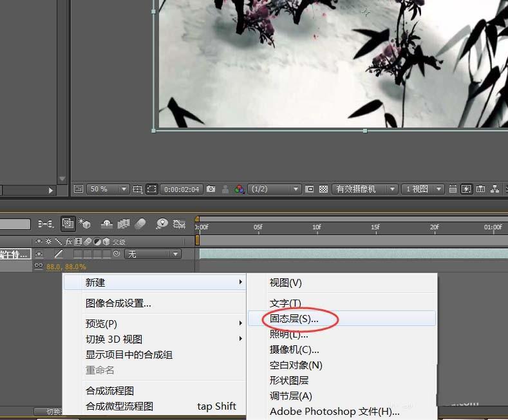Image resolution: width=508 pixels, height=420 pixels.
Task: Click the parent pick whip spiral icon
Action: [x=117, y=254]
